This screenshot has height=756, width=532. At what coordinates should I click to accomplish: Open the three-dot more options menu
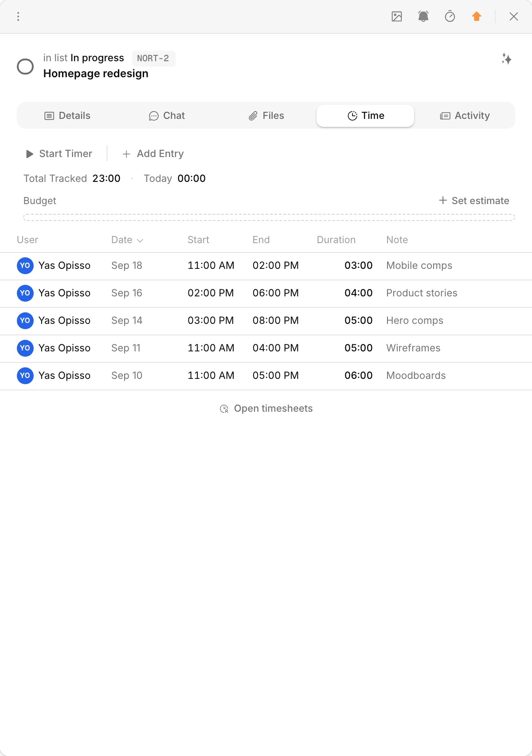(x=18, y=16)
